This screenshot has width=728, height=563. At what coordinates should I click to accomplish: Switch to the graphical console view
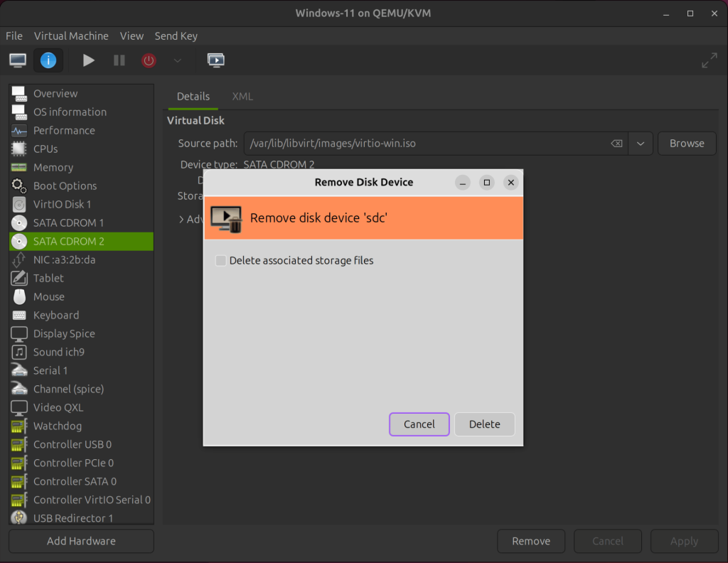16,60
